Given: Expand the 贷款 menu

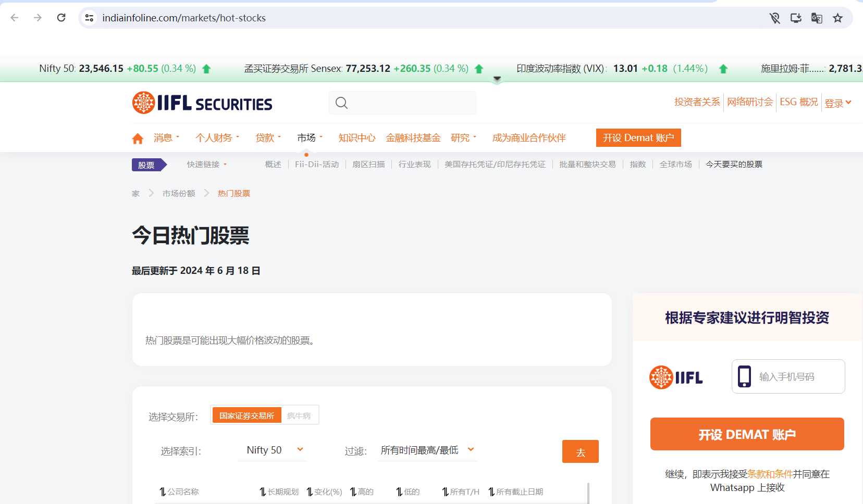Looking at the screenshot, I should click(x=268, y=137).
